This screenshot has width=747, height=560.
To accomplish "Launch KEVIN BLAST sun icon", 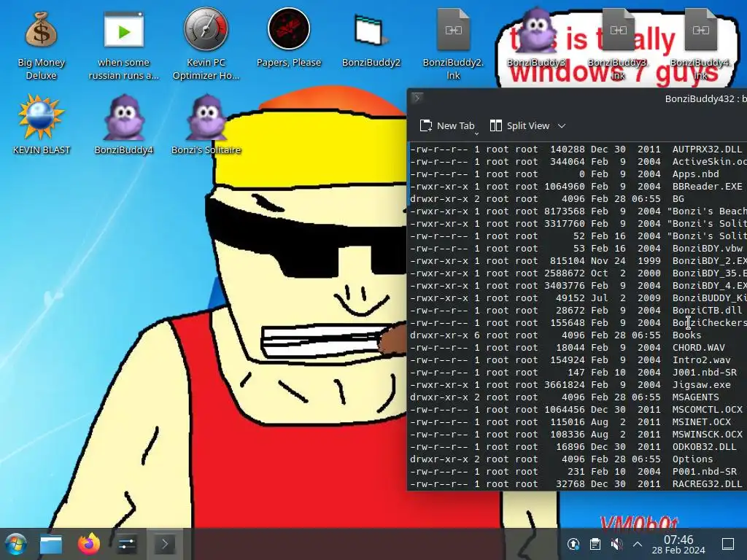I will (x=42, y=125).
